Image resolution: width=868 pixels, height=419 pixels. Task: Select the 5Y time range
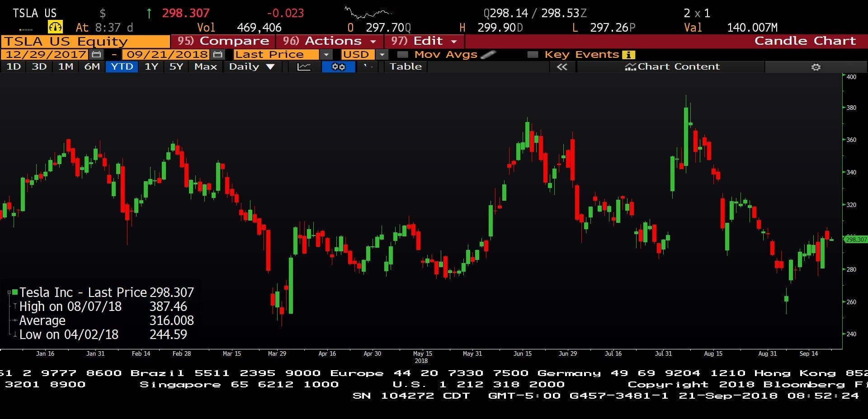pyautogui.click(x=176, y=67)
